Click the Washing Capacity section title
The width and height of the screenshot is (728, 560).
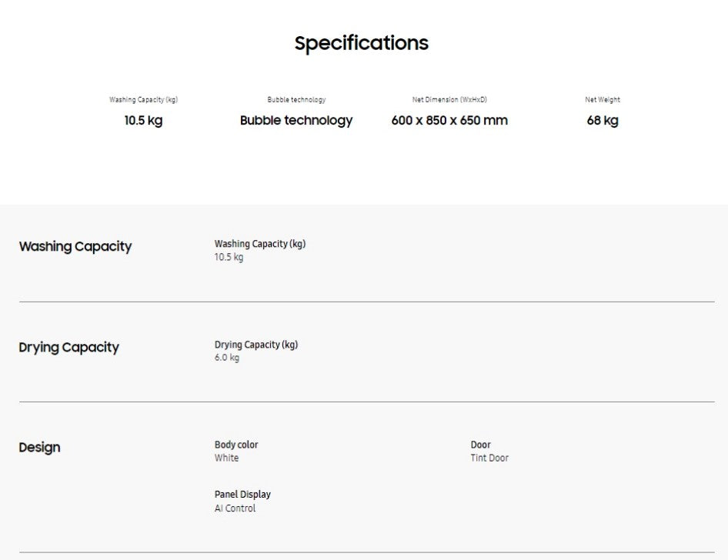tap(75, 247)
